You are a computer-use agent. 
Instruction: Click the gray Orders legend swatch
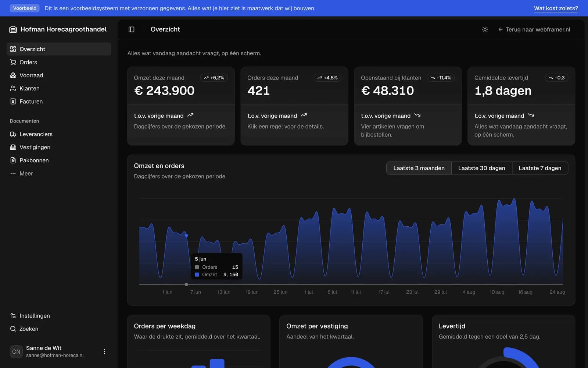(197, 267)
